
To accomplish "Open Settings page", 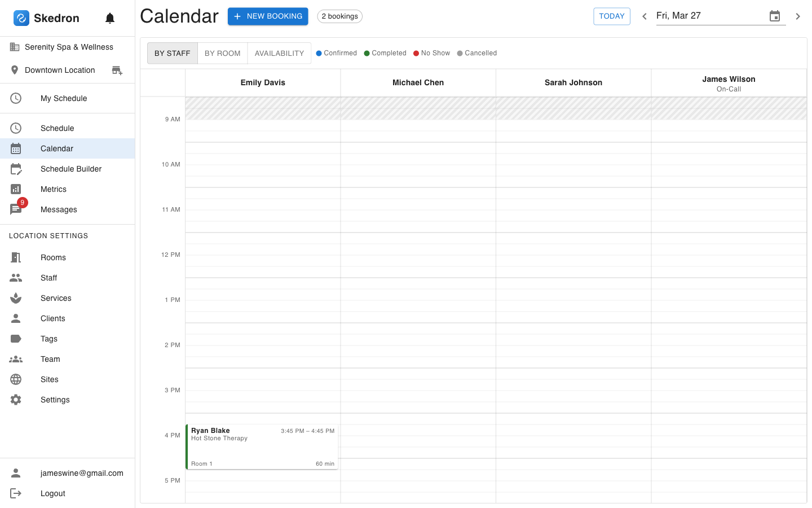I will pyautogui.click(x=67, y=400).
